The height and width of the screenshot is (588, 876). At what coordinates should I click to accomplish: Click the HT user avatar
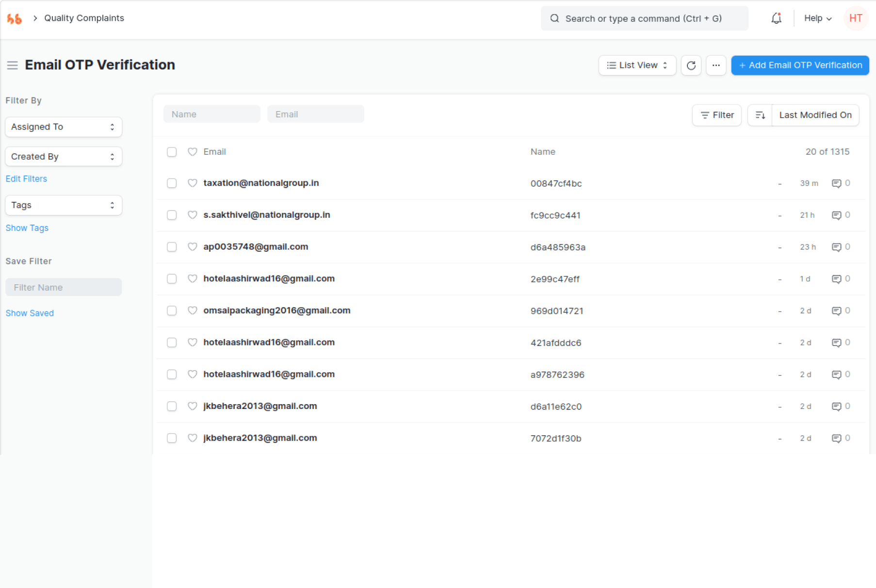point(856,18)
